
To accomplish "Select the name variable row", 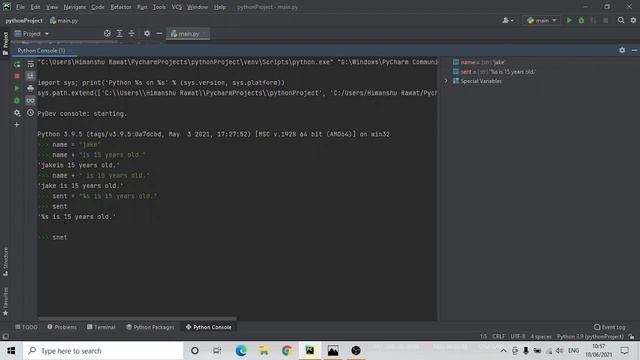I will tap(478, 62).
